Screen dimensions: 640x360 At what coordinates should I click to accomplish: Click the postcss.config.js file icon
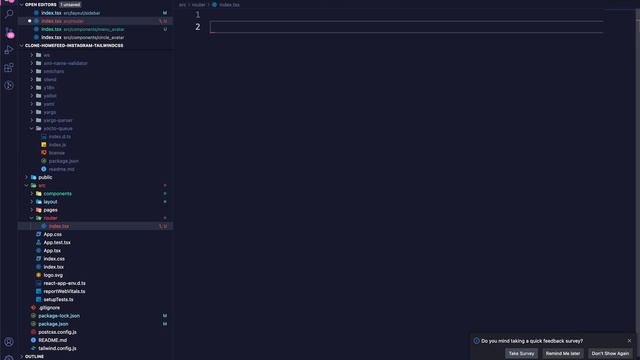click(x=33, y=332)
